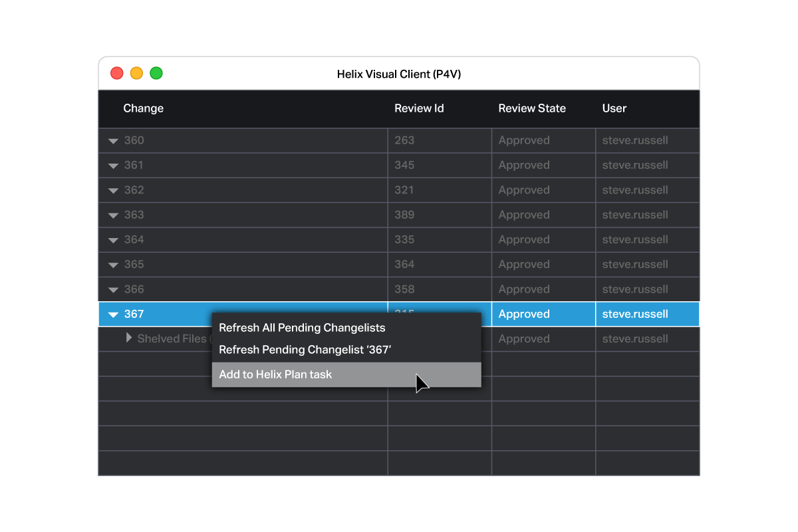Collapse changelist 365 row arrow
Image resolution: width=798 pixels, height=532 pixels.
pyautogui.click(x=113, y=265)
